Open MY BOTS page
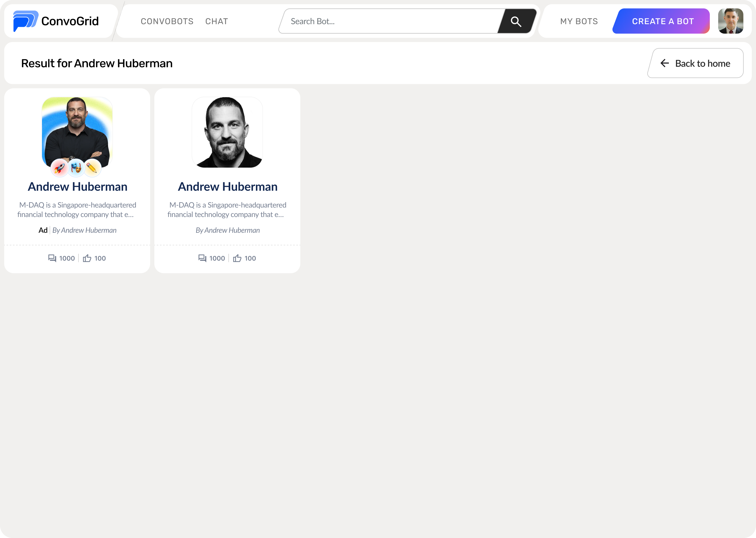This screenshot has height=538, width=756. tap(579, 22)
